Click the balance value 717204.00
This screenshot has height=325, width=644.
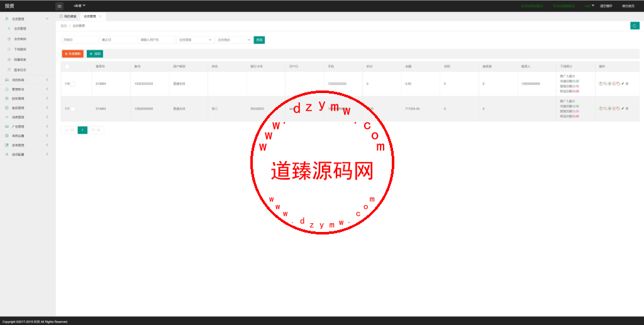click(413, 109)
